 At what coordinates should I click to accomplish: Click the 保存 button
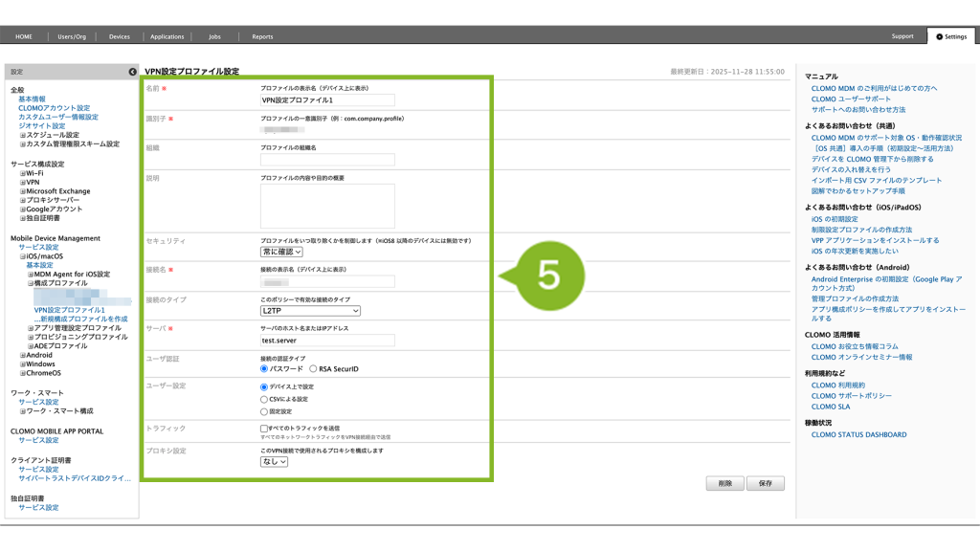[766, 484]
